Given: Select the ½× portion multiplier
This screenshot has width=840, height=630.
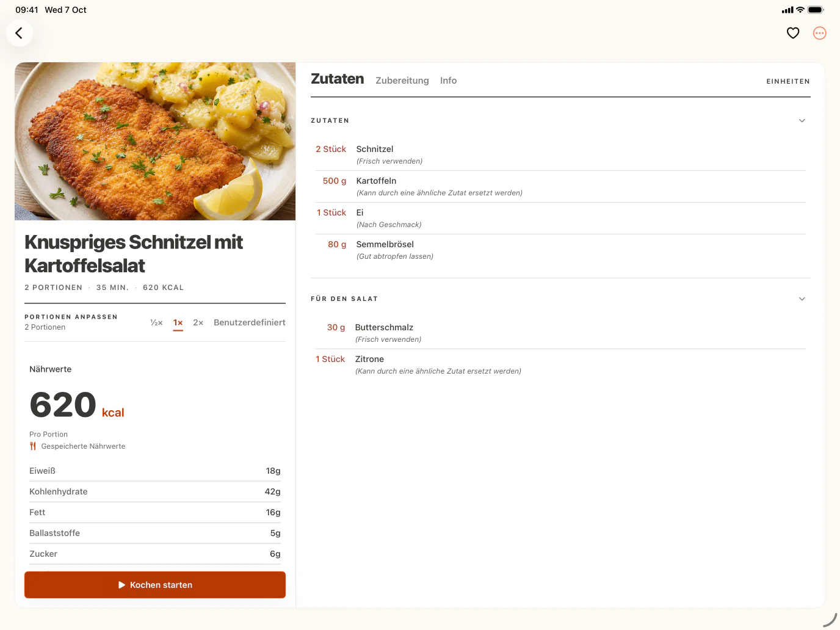Looking at the screenshot, I should pyautogui.click(x=156, y=322).
